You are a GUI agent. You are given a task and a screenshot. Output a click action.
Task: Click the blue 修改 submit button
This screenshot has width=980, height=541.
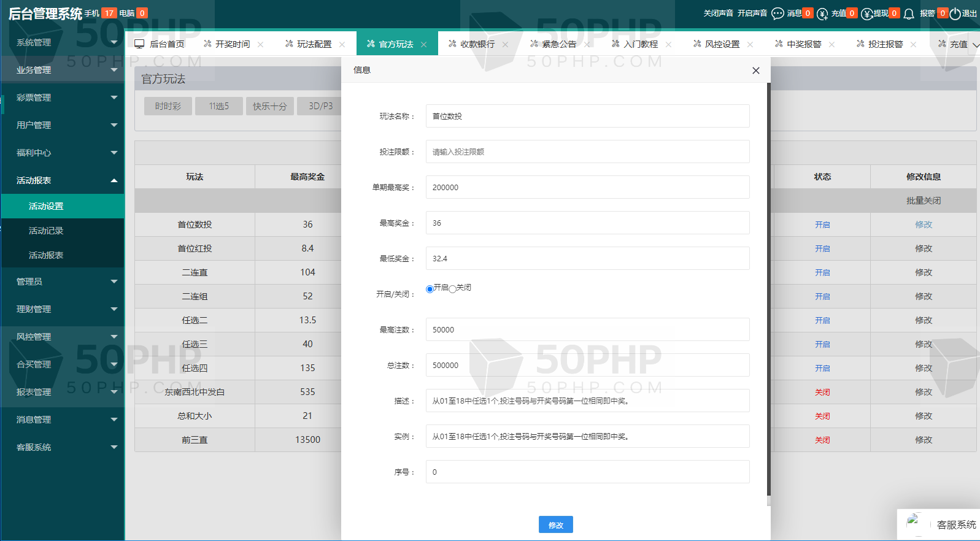(555, 524)
